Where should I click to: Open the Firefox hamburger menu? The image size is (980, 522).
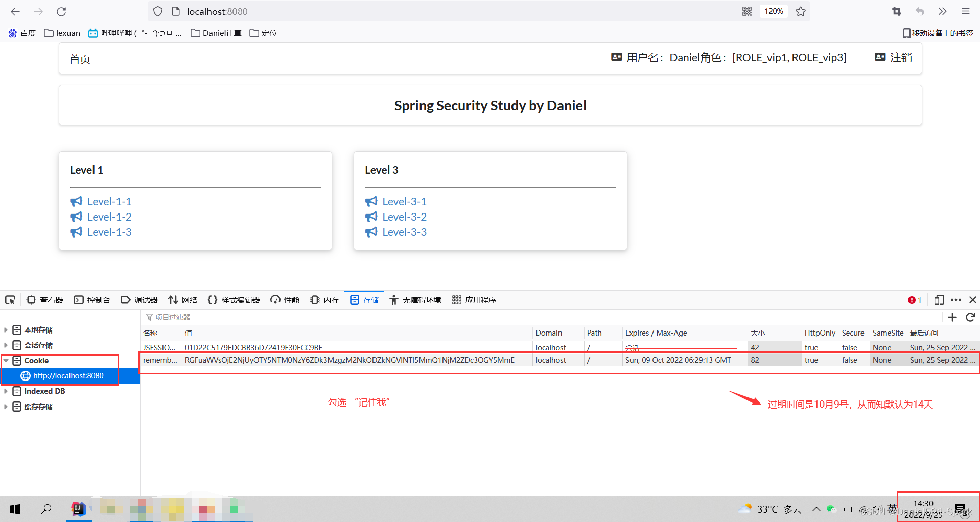(x=965, y=11)
